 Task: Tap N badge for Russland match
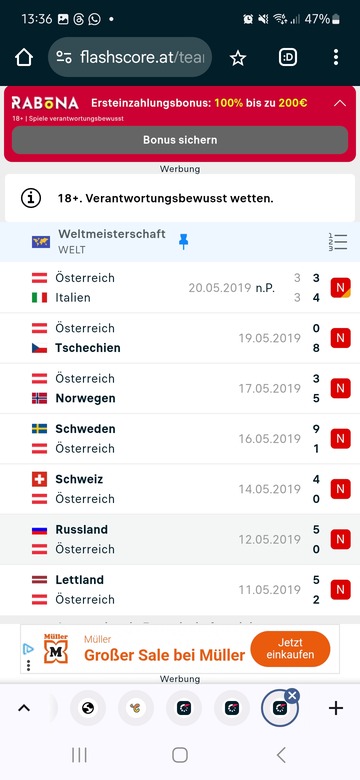coord(341,539)
